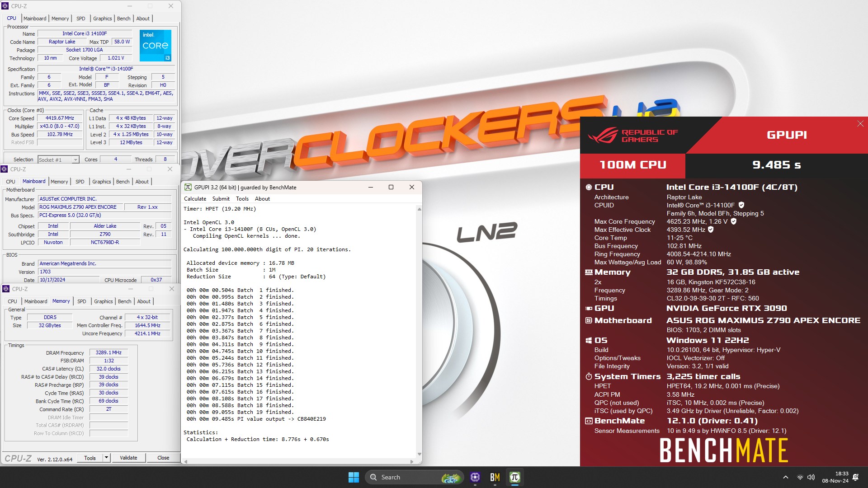Open the CPU-Z taskbar icon
Screen dimensions: 868x488
(x=475, y=477)
